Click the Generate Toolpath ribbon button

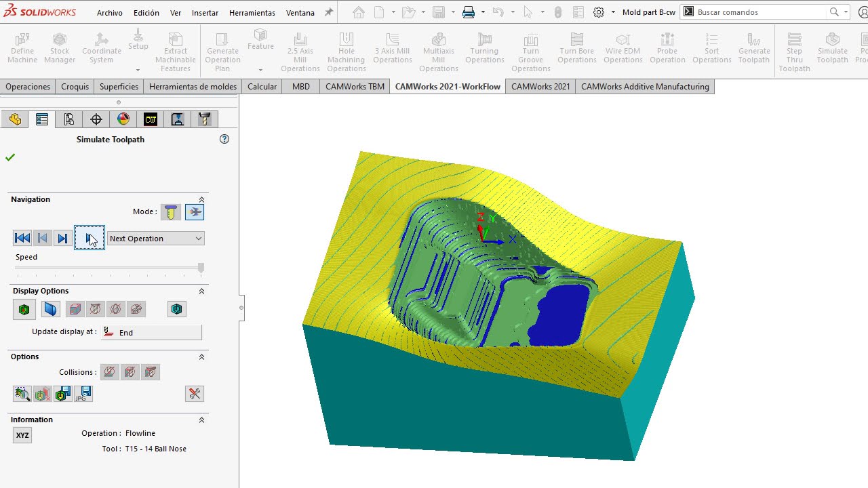754,47
